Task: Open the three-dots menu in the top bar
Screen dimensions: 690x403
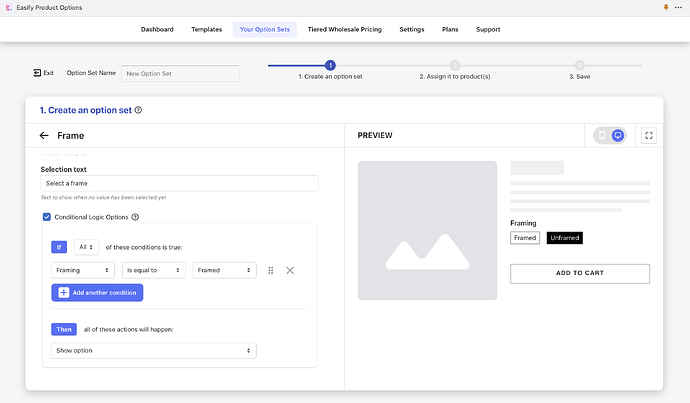Action: (x=679, y=7)
